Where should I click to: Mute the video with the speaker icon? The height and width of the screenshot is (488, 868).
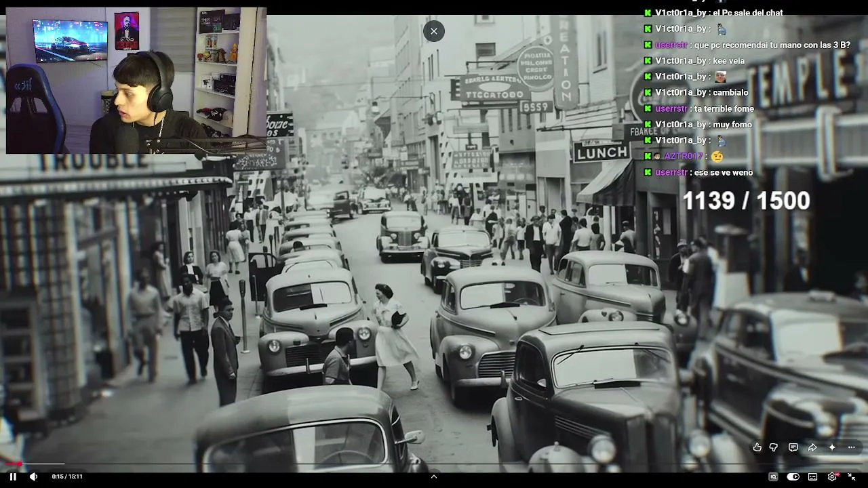[33, 476]
